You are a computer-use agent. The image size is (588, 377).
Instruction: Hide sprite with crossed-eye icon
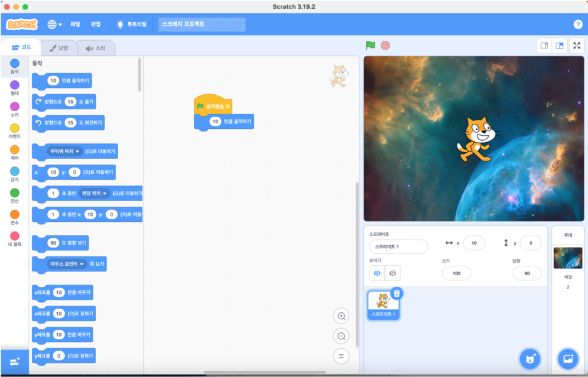pos(392,273)
